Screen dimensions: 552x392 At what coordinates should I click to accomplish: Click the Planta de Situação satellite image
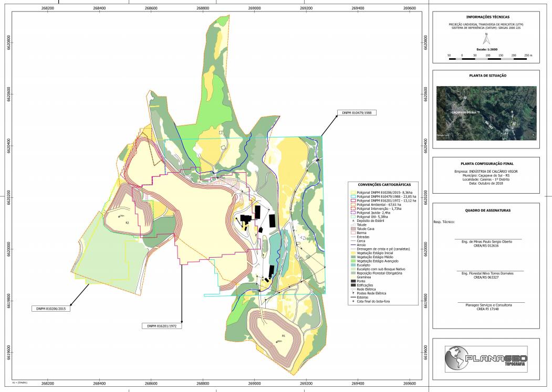[487, 113]
